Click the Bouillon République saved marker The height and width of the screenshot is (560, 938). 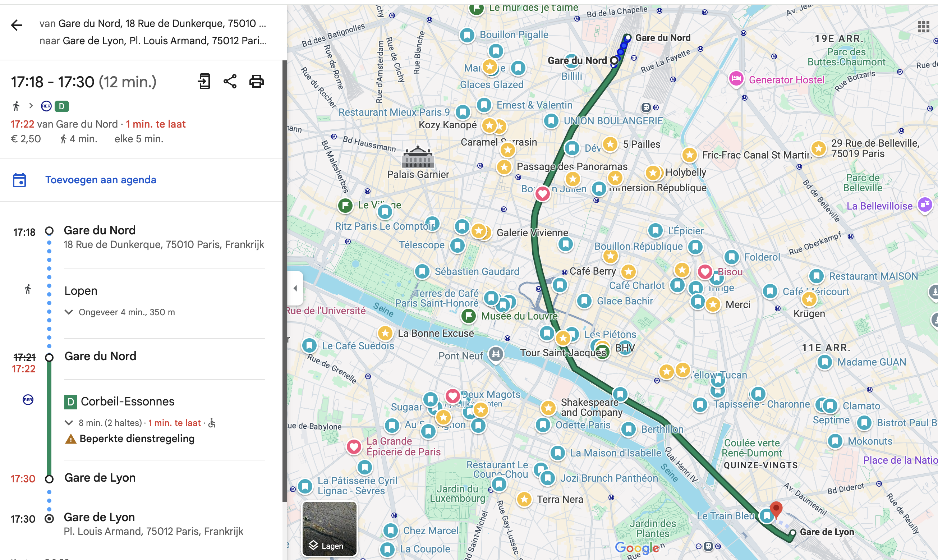pyautogui.click(x=695, y=247)
